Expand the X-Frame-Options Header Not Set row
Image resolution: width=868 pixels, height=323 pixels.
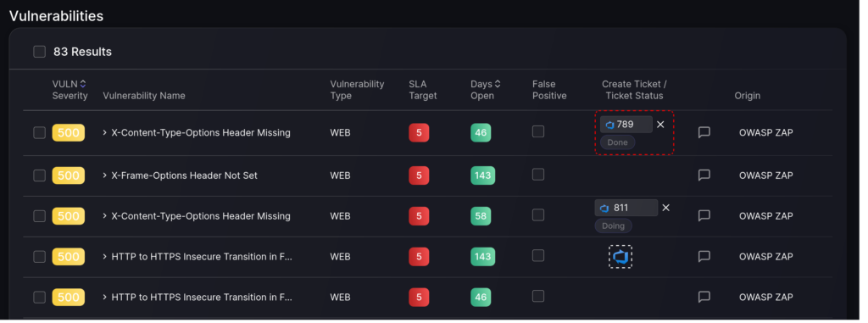coord(104,175)
